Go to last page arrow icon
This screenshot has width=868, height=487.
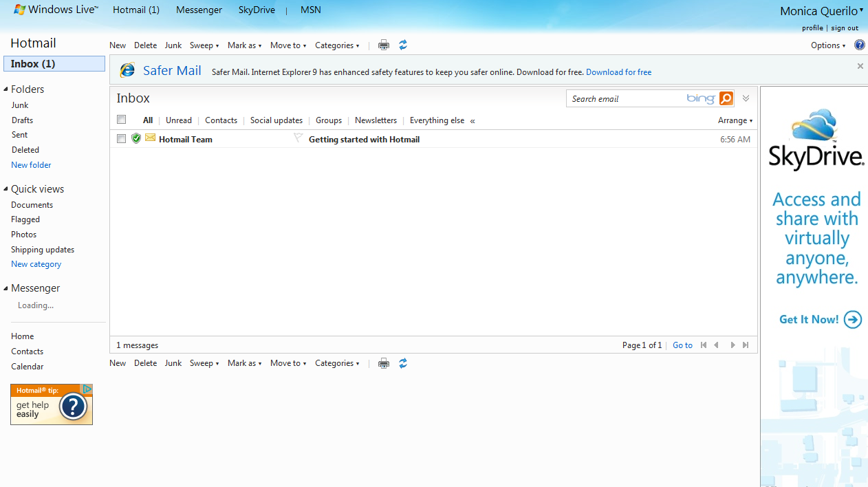(746, 345)
